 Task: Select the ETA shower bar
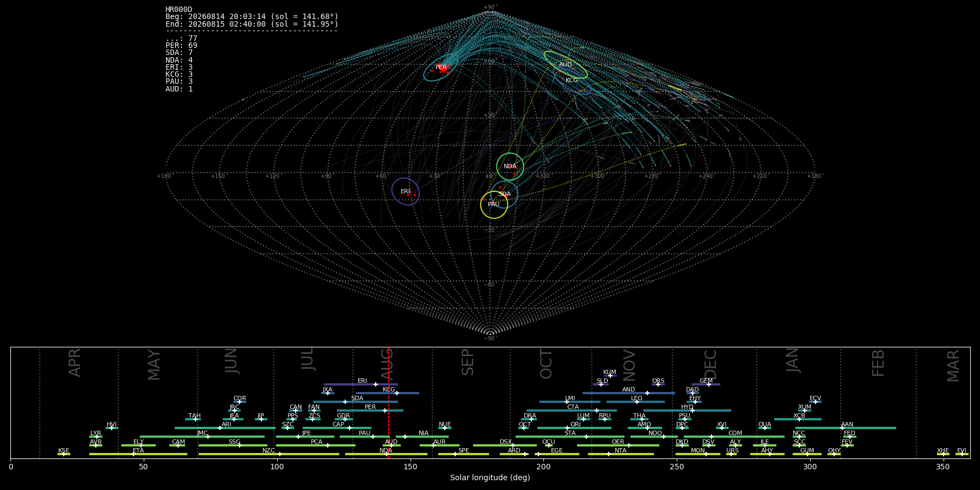coord(138,454)
